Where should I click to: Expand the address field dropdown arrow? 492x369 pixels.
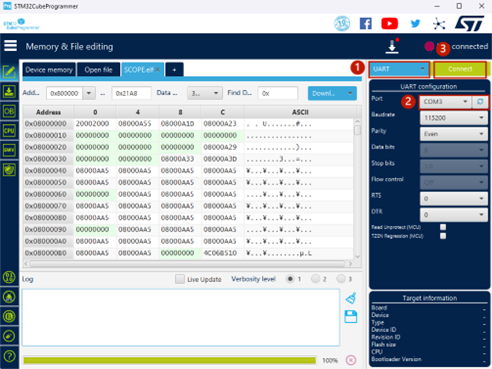pyautogui.click(x=89, y=93)
